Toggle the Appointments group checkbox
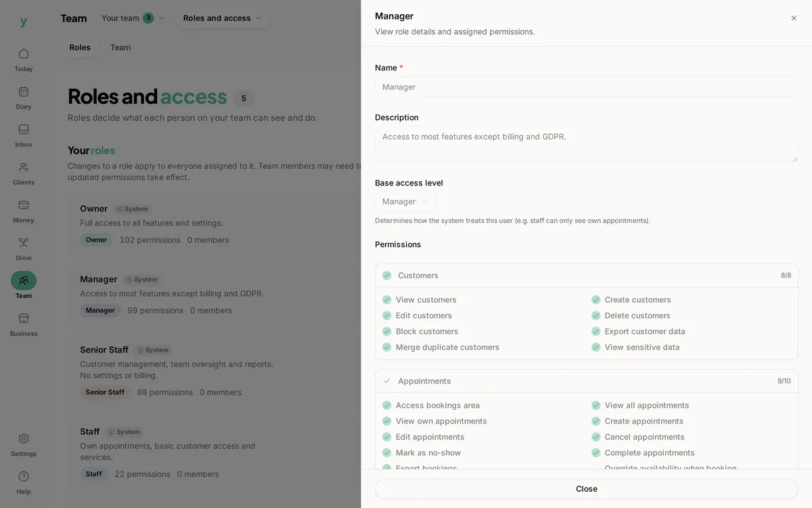This screenshot has height=508, width=812. (387, 381)
